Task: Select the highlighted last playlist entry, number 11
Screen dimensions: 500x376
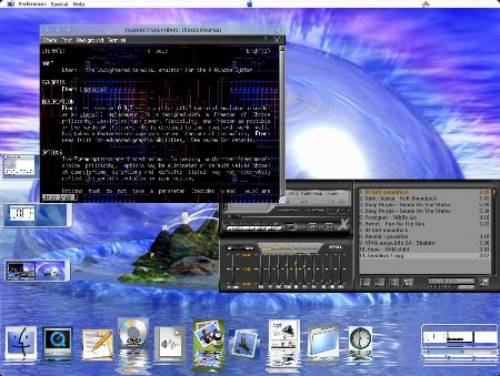Action: click(x=424, y=256)
